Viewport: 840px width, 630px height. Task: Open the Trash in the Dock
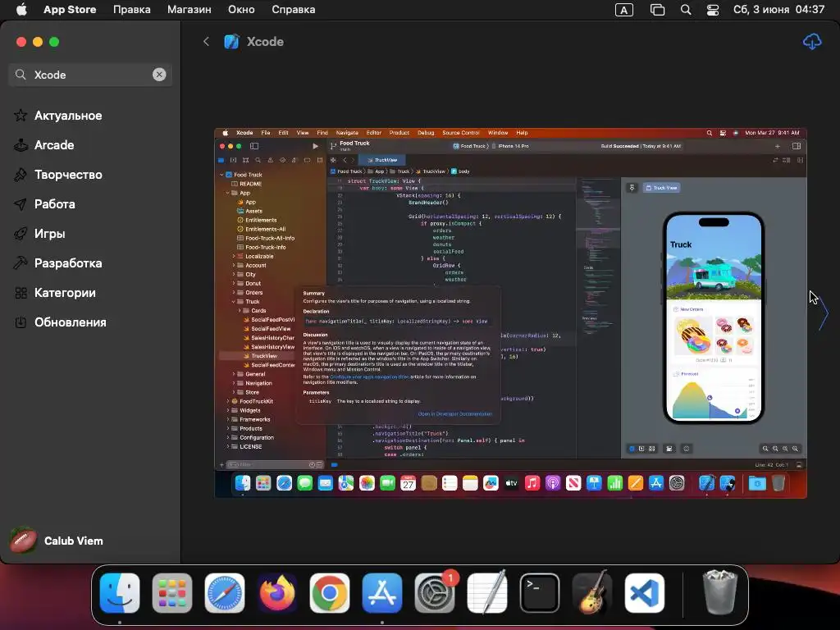tap(720, 592)
